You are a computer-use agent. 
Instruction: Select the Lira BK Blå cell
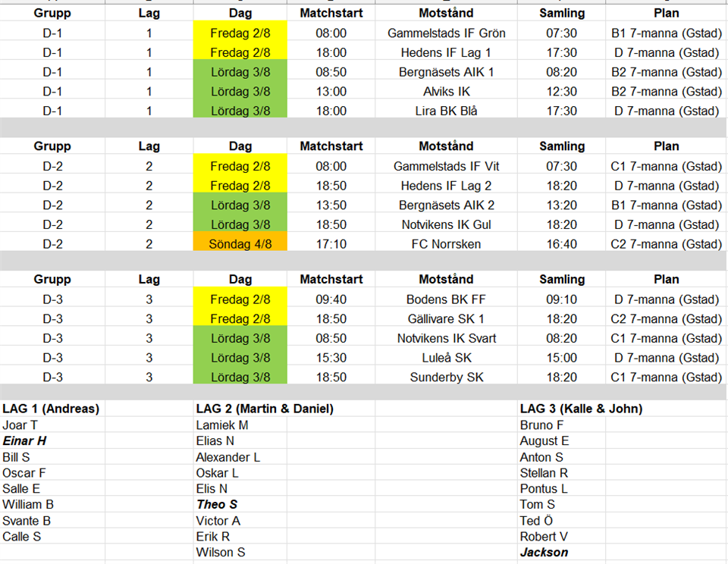click(446, 111)
